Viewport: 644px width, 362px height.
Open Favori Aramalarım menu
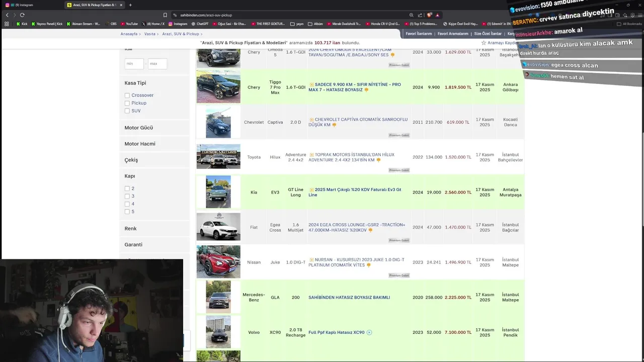tap(453, 34)
